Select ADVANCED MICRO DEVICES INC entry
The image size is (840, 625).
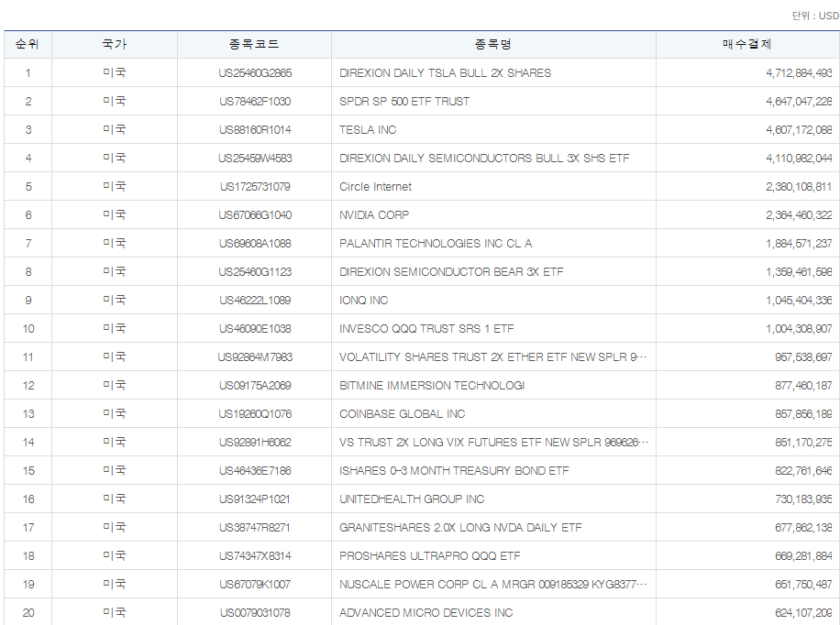click(x=426, y=612)
